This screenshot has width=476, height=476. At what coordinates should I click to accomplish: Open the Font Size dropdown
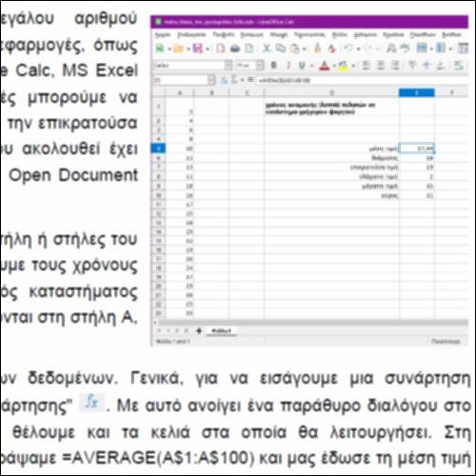(x=260, y=66)
